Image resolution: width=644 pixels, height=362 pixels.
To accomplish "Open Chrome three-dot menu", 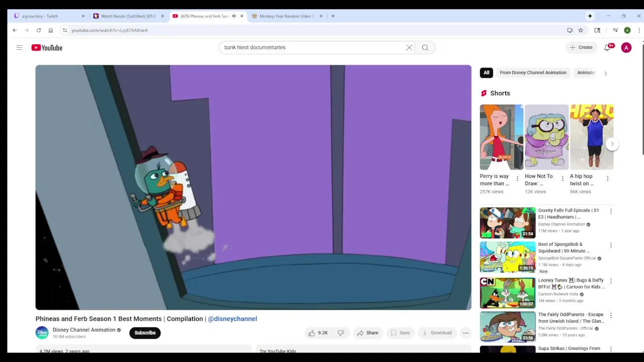I will click(639, 30).
